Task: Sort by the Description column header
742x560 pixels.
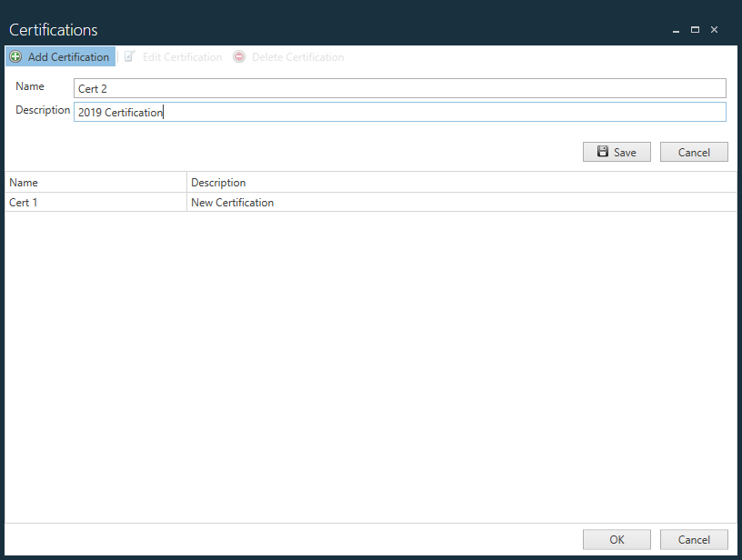Action: tap(217, 182)
